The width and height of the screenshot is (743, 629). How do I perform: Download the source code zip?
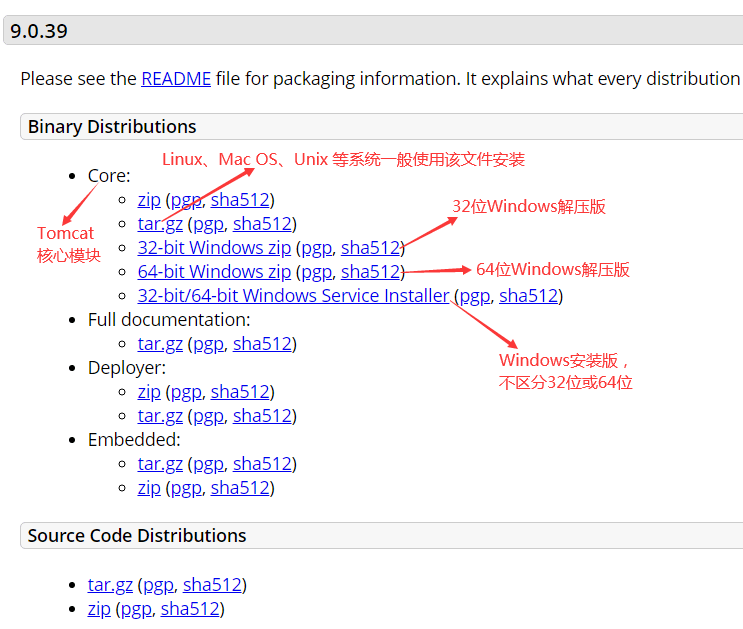coord(99,609)
